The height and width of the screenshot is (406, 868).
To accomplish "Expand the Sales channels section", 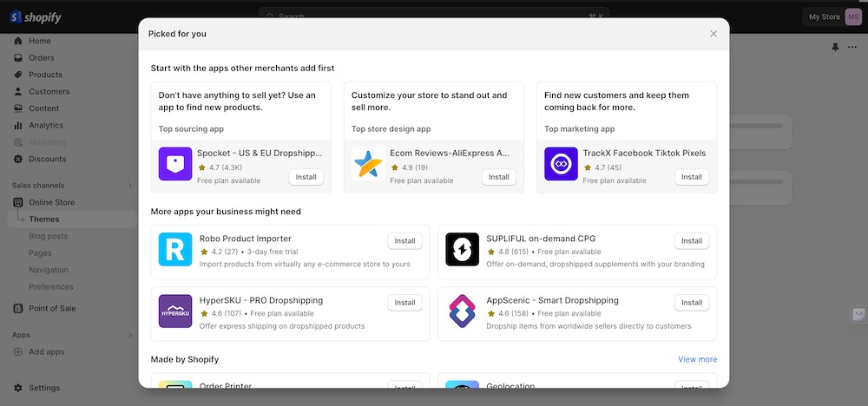I will coord(130,186).
